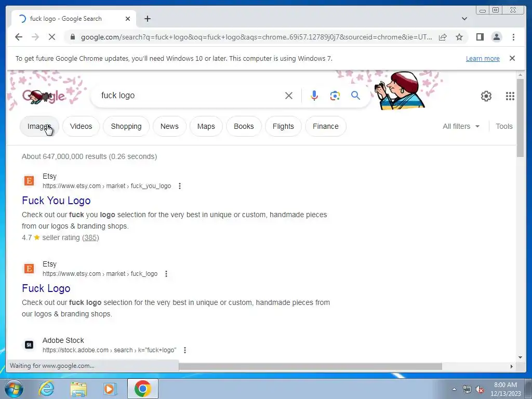Search by image with Google Lens icon
This screenshot has height=399, width=532.
click(x=335, y=96)
